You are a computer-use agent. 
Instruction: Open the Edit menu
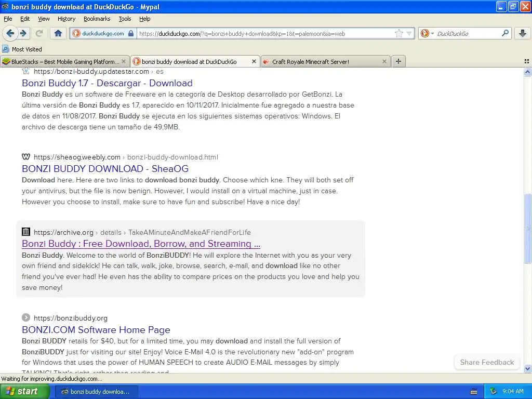[x=25, y=19]
